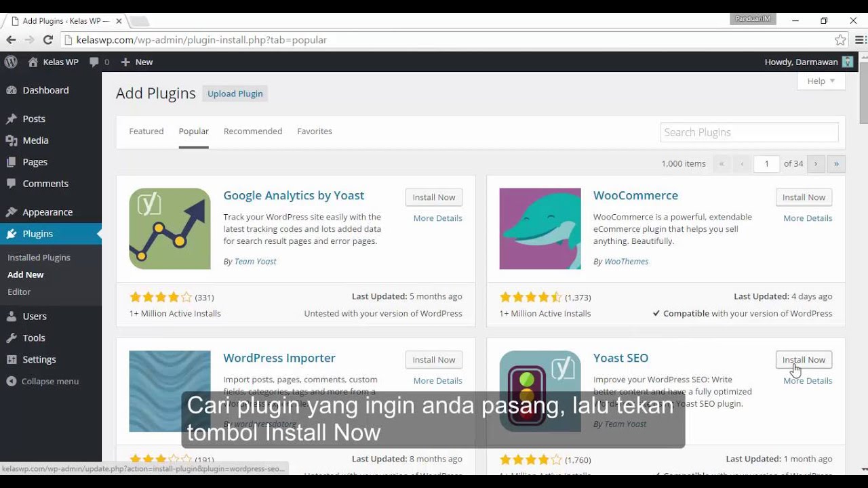Open WooCommerce plugin title link
The height and width of the screenshot is (488, 868).
(x=635, y=195)
